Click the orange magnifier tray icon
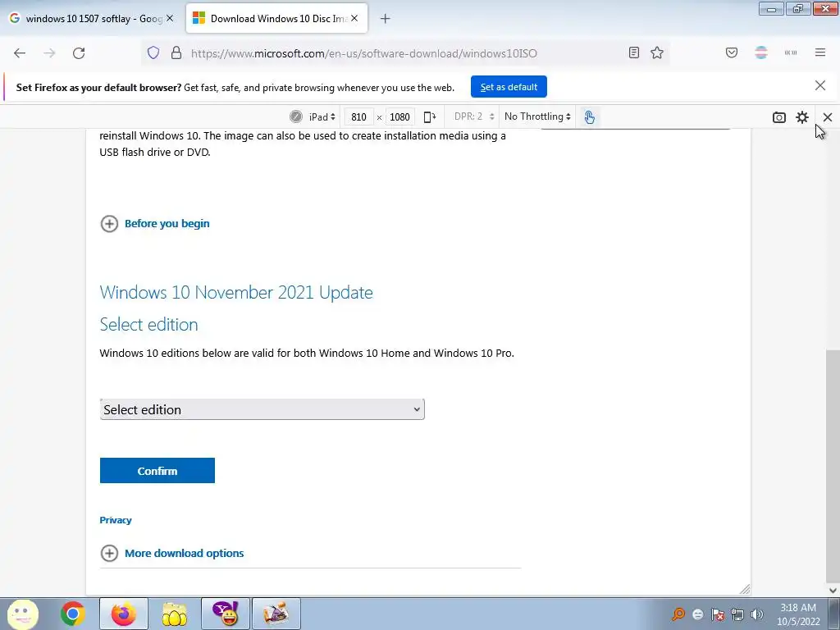Viewport: 840px width, 630px height. tap(678, 614)
